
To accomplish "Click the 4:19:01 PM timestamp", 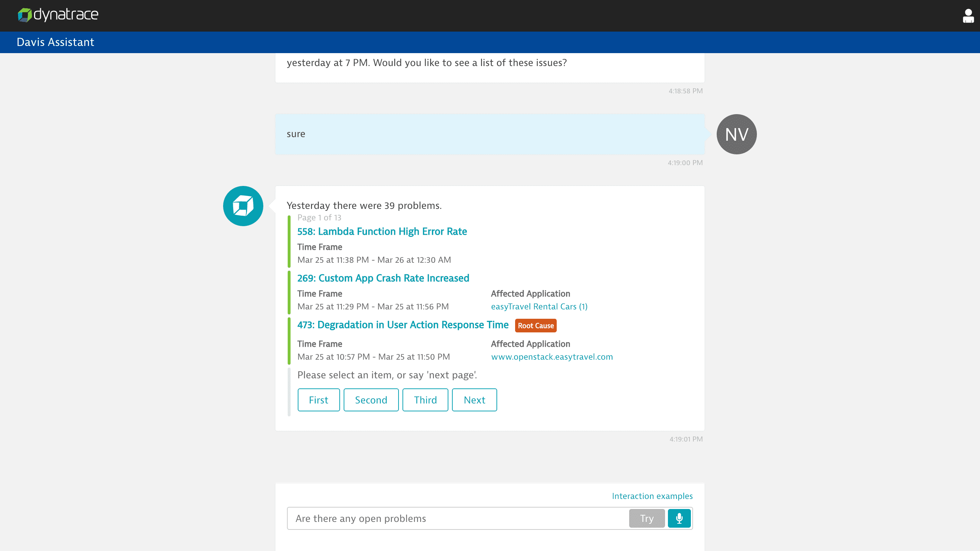I will (x=686, y=439).
